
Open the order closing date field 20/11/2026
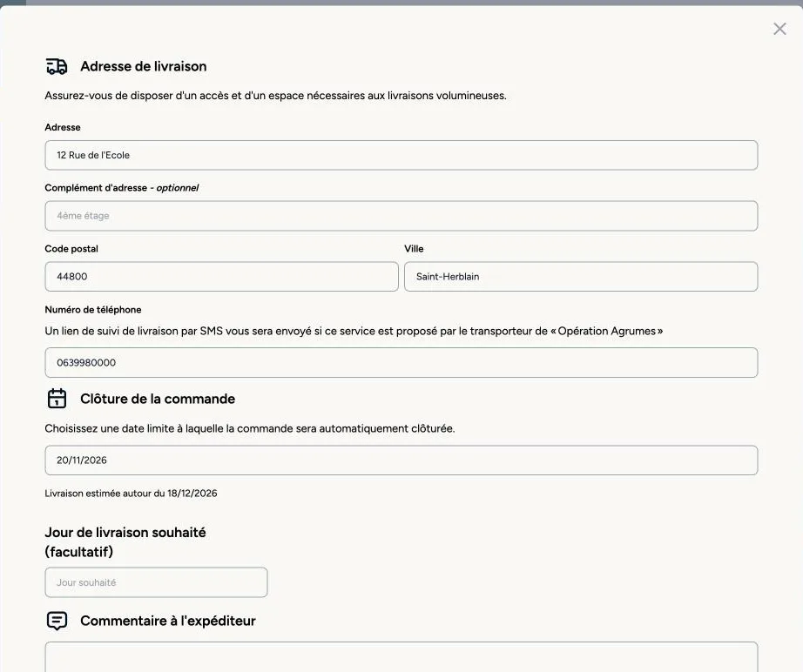tap(401, 460)
